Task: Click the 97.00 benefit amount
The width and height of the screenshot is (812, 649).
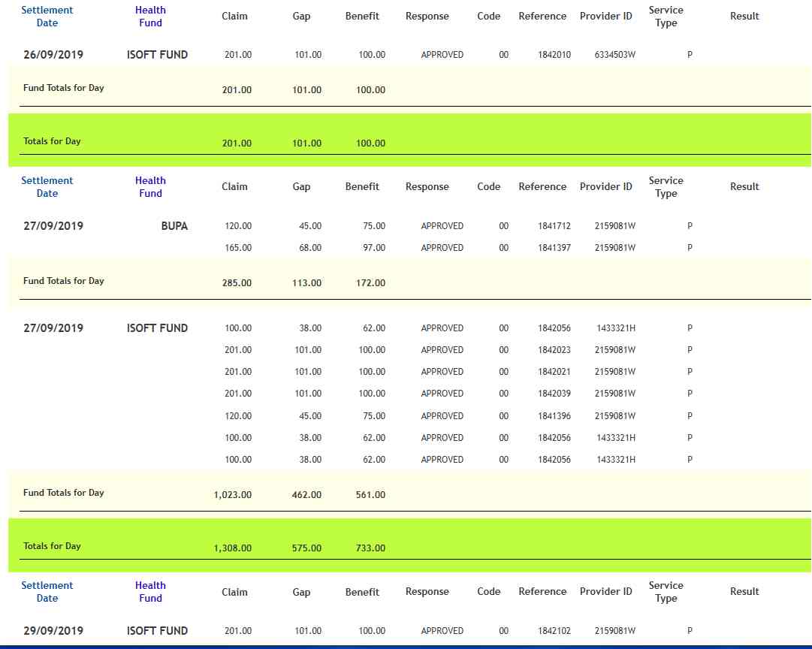Action: coord(374,248)
